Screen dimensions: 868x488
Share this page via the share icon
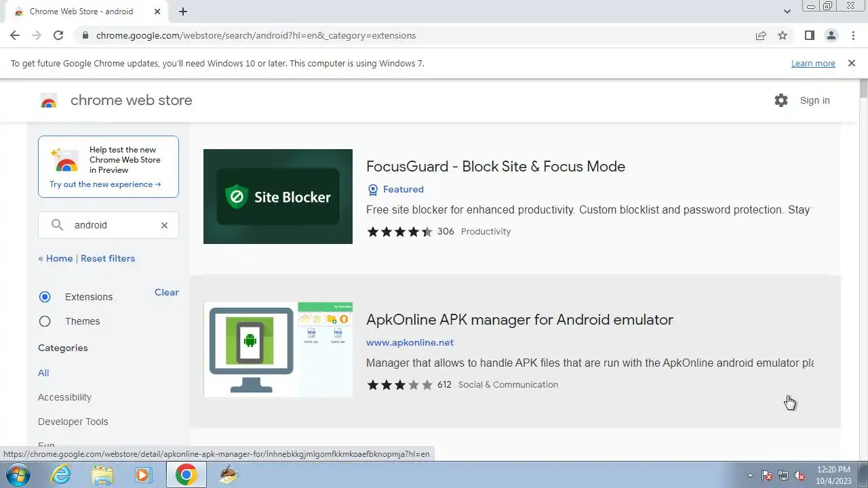(761, 35)
